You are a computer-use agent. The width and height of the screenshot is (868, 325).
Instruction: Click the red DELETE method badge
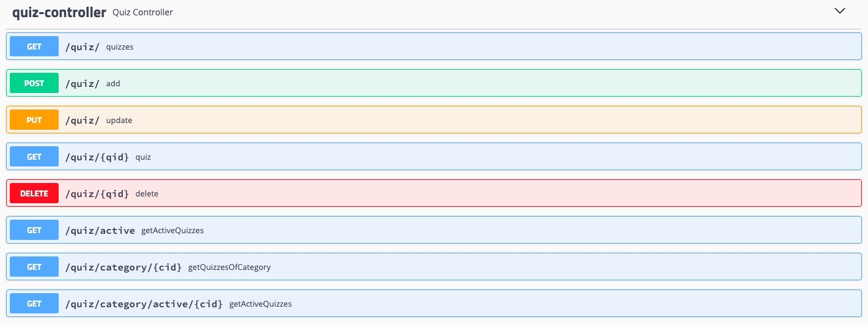34,193
